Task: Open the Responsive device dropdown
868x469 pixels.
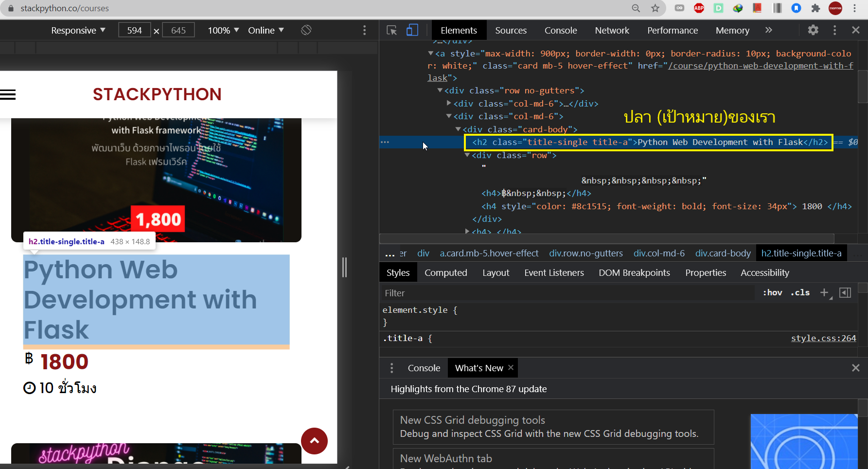Action: point(78,30)
